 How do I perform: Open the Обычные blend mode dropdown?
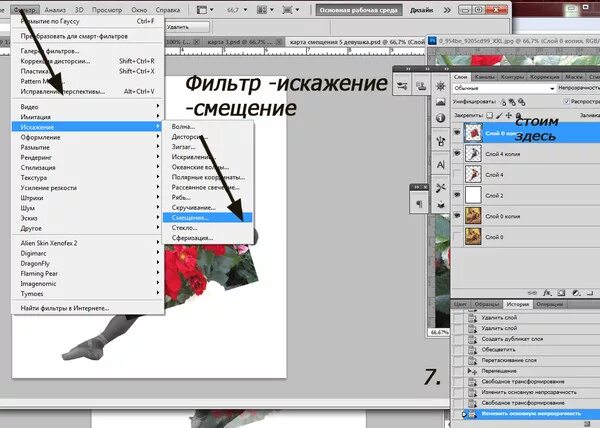504,88
